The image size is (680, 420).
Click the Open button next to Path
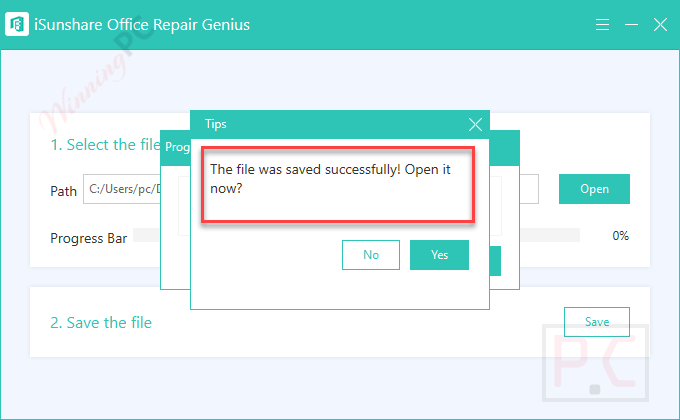594,189
